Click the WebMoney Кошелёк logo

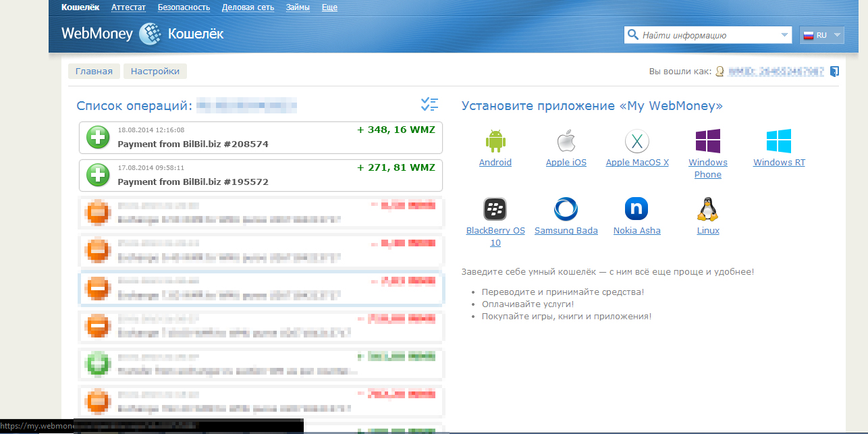pos(142,34)
